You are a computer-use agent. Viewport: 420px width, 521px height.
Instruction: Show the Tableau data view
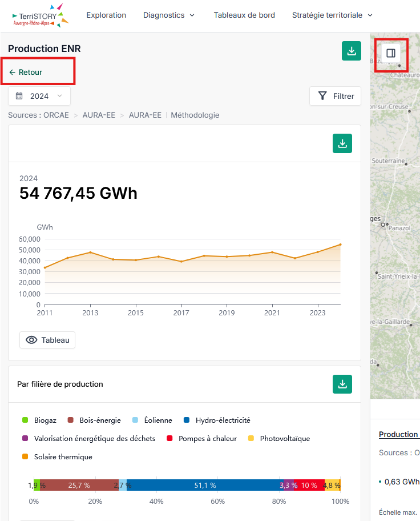47,340
